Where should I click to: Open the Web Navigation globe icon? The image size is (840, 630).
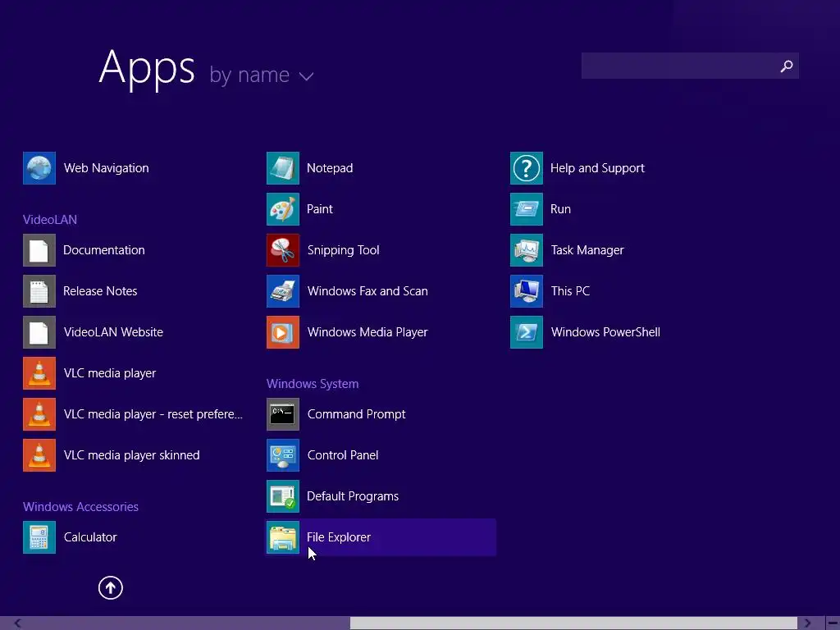click(x=39, y=168)
